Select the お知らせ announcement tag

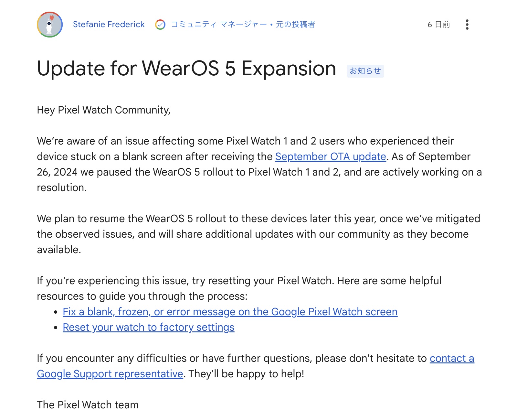coord(365,71)
